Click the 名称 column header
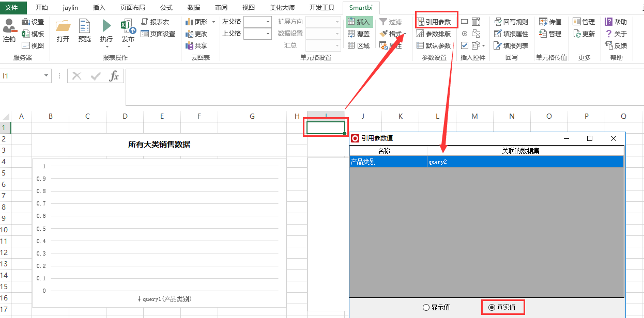 388,151
